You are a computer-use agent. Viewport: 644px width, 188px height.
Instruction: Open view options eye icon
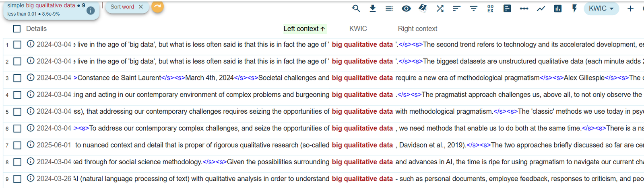pyautogui.click(x=406, y=8)
